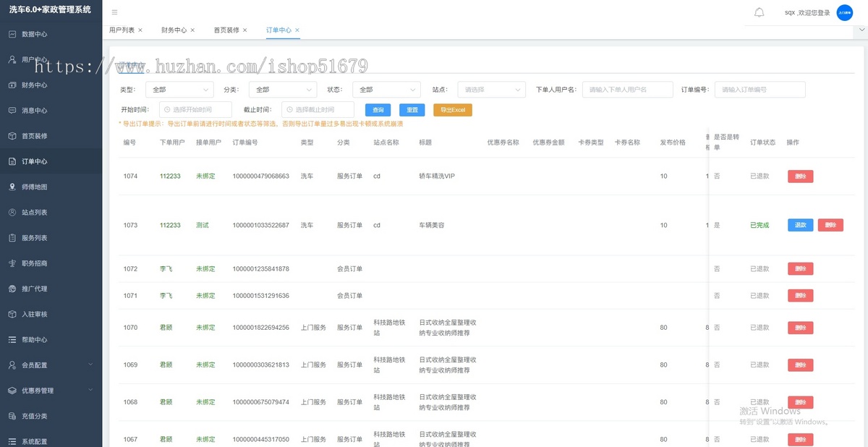The width and height of the screenshot is (868, 447).
Task: Click the 消息中心 sidebar icon
Action: [x=12, y=111]
